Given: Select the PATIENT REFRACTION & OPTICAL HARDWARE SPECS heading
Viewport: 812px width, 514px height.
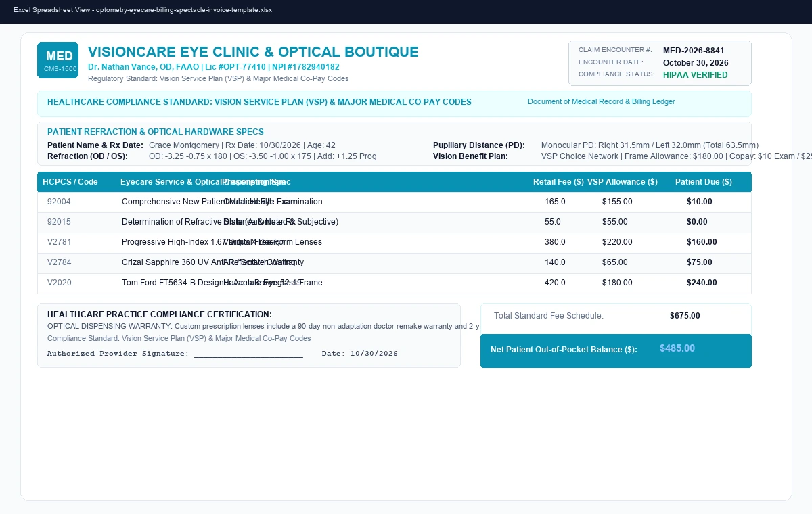Looking at the screenshot, I should tap(156, 132).
